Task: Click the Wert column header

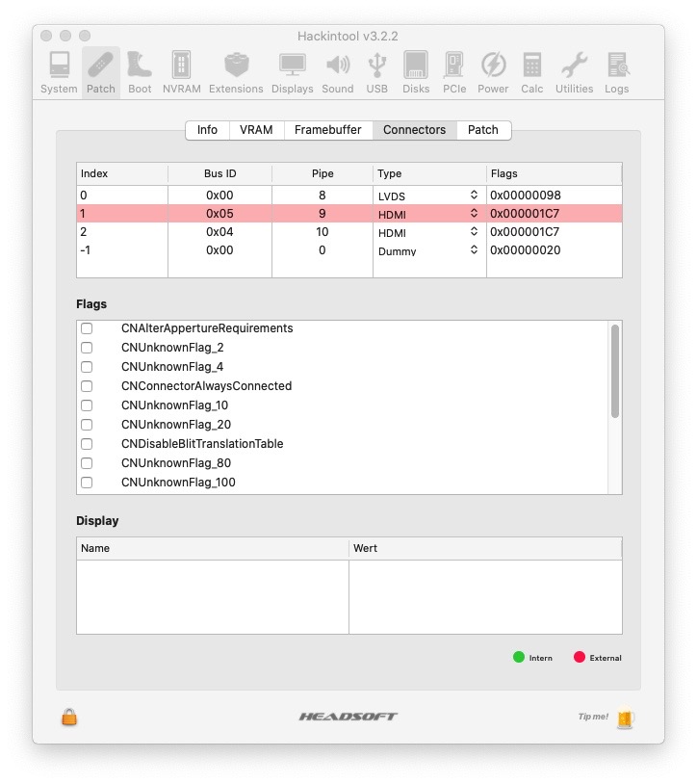Action: pyautogui.click(x=485, y=548)
